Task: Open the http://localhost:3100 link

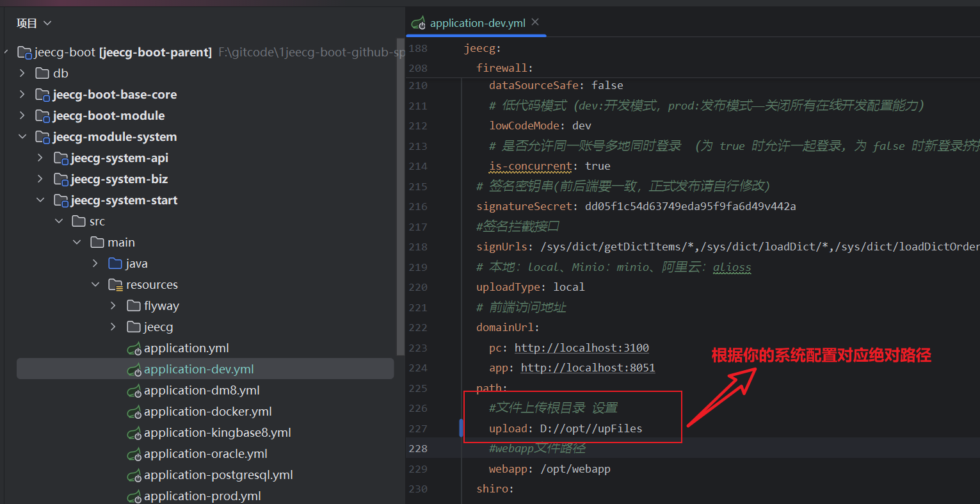Action: [582, 348]
